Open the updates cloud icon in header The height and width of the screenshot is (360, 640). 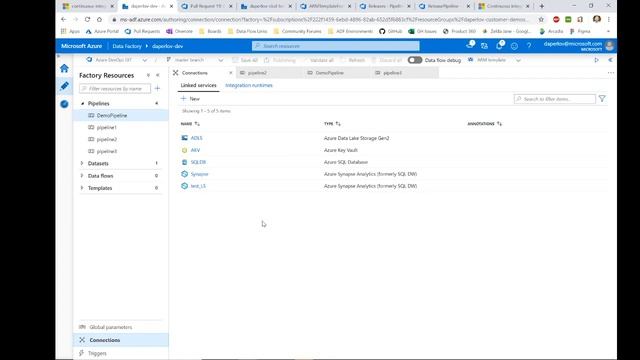tap(470, 45)
